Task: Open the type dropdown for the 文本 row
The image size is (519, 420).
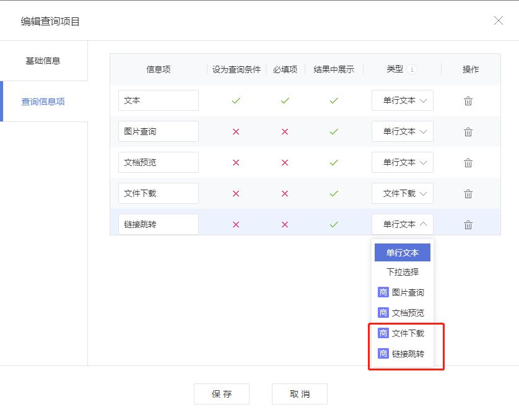Action: click(403, 100)
